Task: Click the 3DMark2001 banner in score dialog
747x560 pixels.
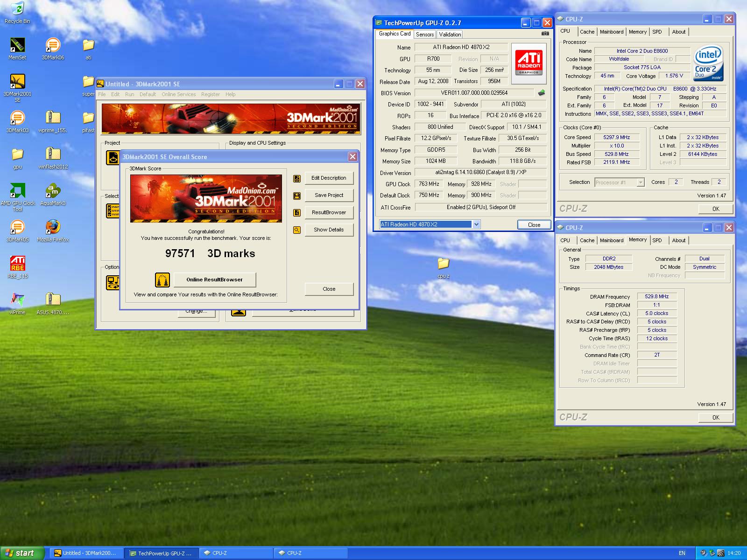Action: point(206,198)
